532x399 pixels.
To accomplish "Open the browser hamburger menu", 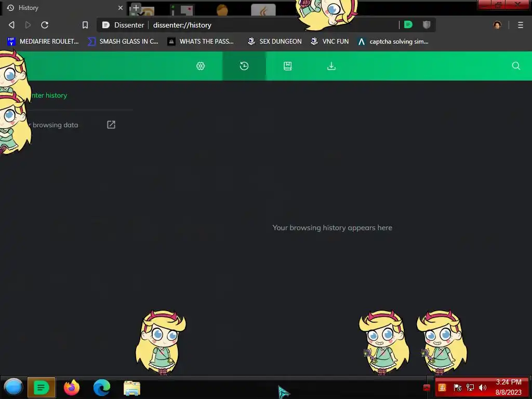I will 521,25.
